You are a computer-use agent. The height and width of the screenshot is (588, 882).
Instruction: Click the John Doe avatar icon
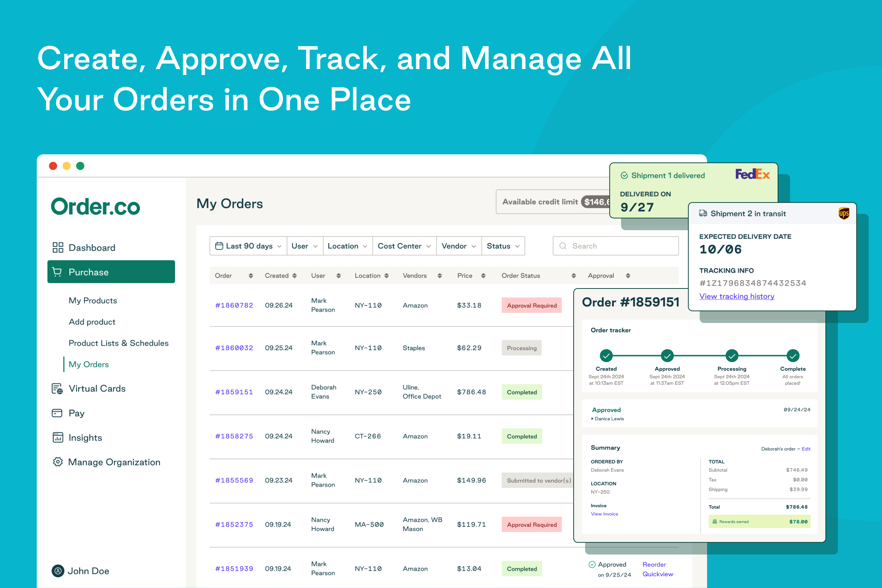click(58, 571)
